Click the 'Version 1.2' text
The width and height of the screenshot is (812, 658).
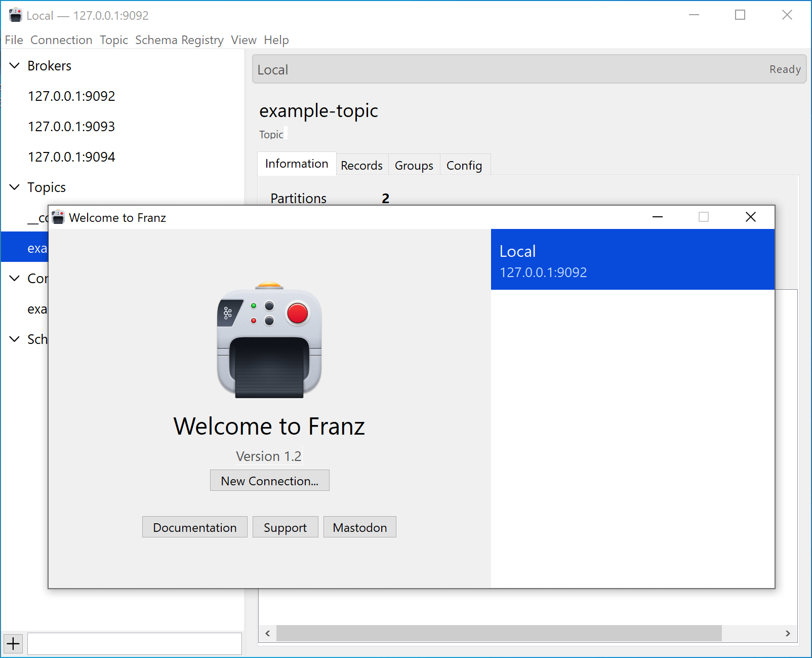pyautogui.click(x=269, y=456)
